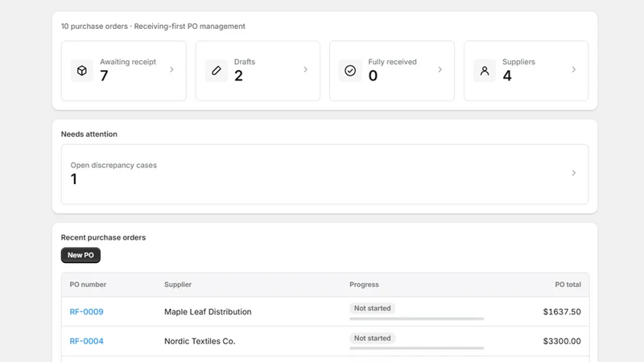Viewport: 644px width, 362px height.
Task: Click the Drafts label
Action: coord(245,62)
